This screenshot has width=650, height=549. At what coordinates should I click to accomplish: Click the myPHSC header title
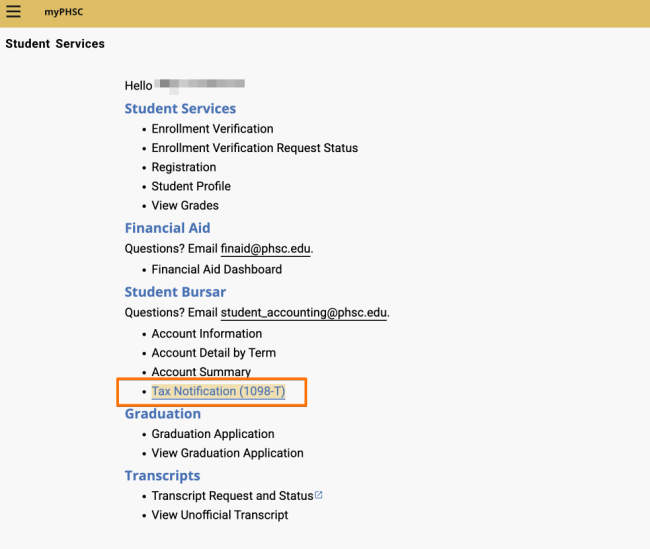tap(63, 12)
